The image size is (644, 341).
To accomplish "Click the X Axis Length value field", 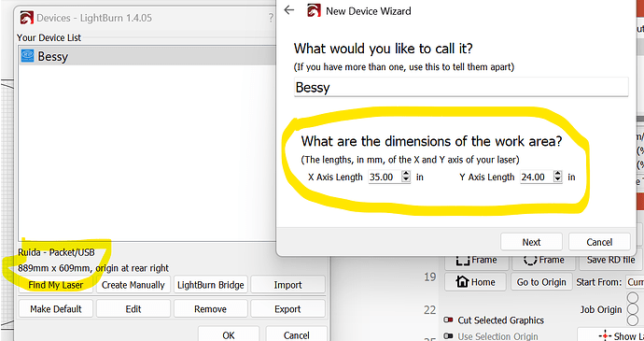I will pos(385,177).
